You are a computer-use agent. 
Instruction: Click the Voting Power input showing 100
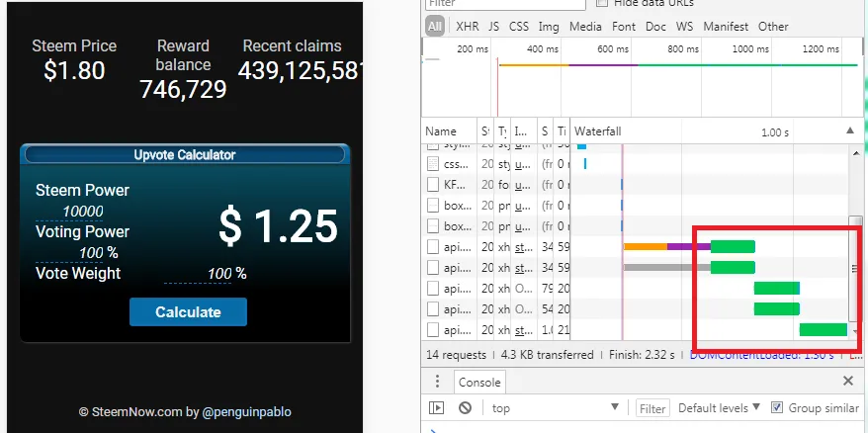tap(69, 253)
